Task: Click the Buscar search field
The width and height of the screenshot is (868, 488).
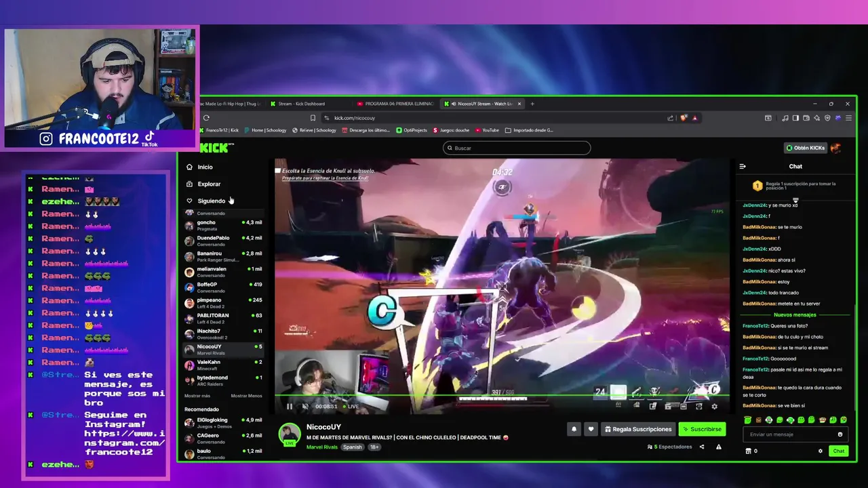Action: point(517,148)
